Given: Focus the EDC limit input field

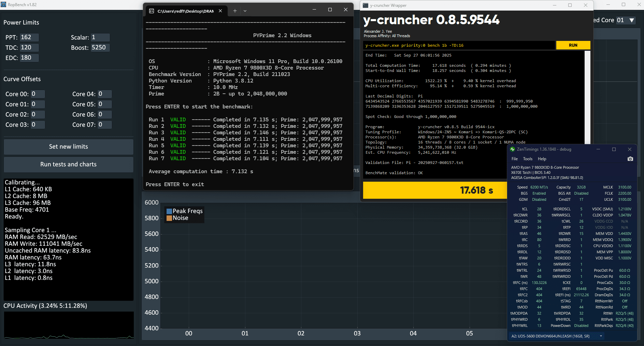Looking at the screenshot, I should click(x=29, y=58).
